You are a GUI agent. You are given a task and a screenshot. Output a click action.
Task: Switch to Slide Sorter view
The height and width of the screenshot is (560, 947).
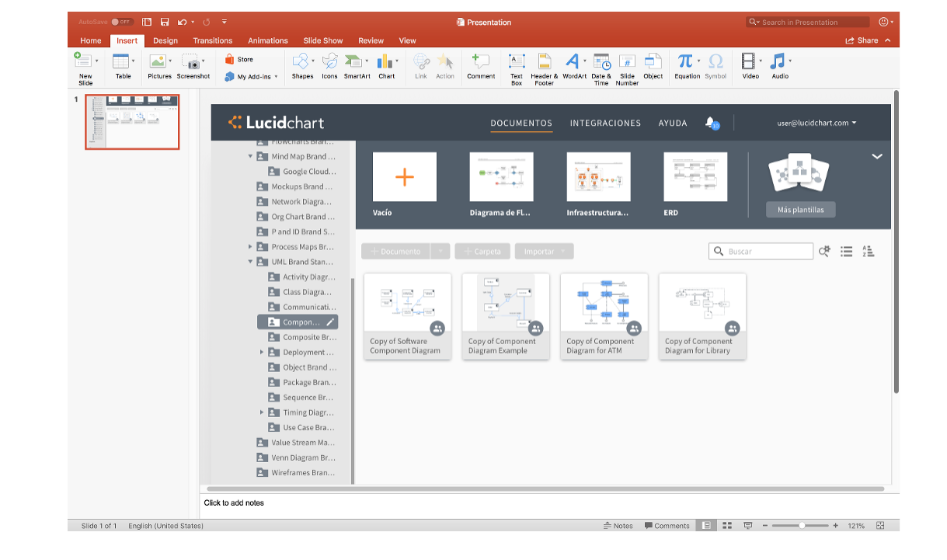727,526
